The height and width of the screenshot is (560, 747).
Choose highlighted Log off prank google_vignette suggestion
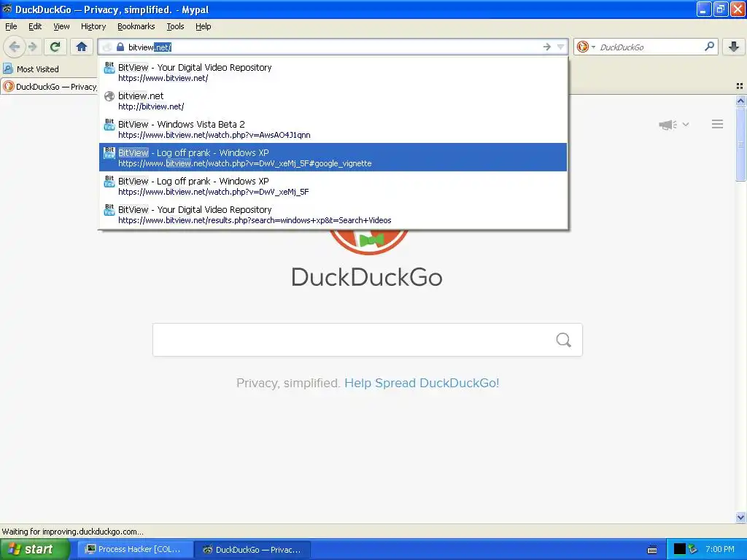pyautogui.click(x=333, y=157)
